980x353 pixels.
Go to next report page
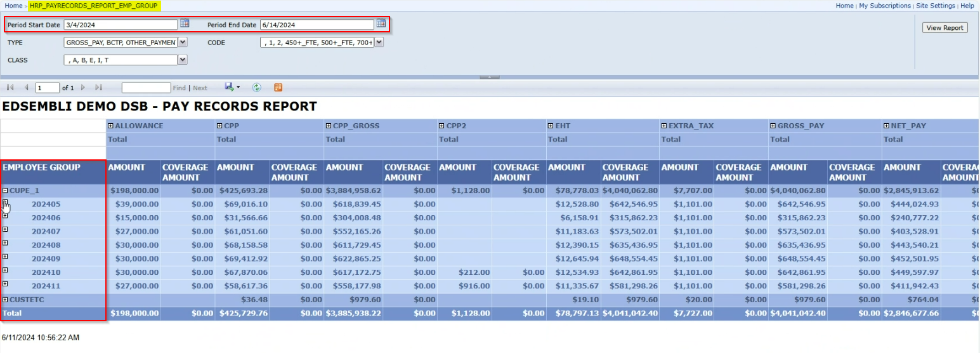point(83,88)
